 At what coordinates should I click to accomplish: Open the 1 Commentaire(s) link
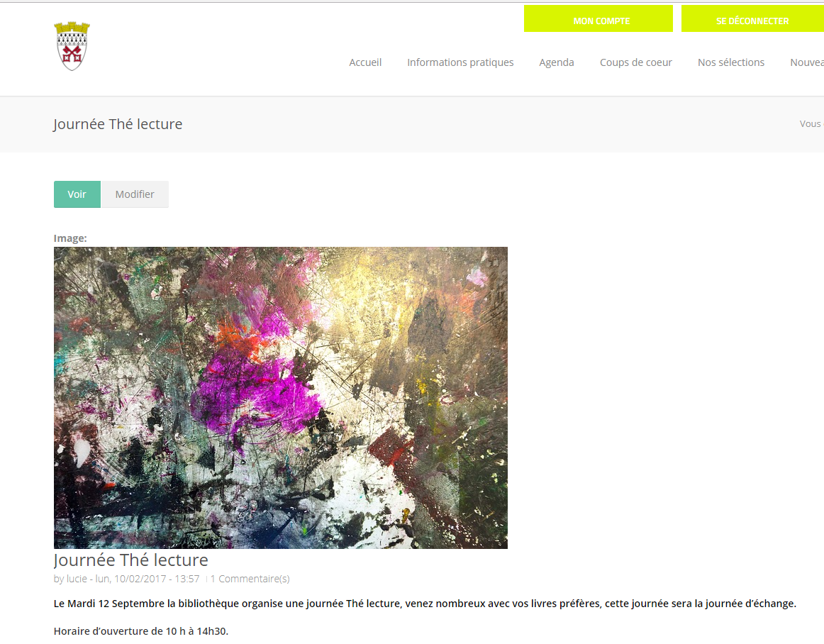point(250,579)
